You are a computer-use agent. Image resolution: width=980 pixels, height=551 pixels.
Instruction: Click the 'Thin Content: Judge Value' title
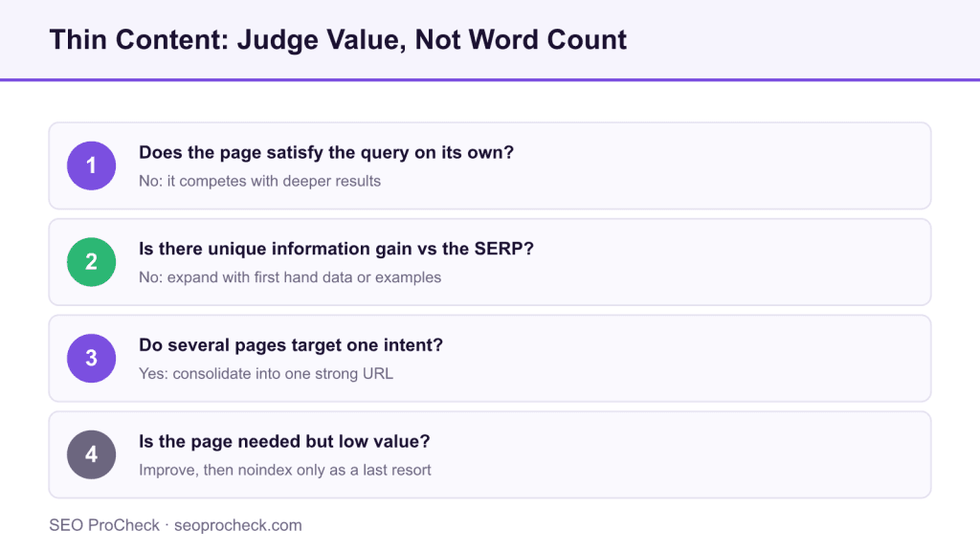click(338, 39)
